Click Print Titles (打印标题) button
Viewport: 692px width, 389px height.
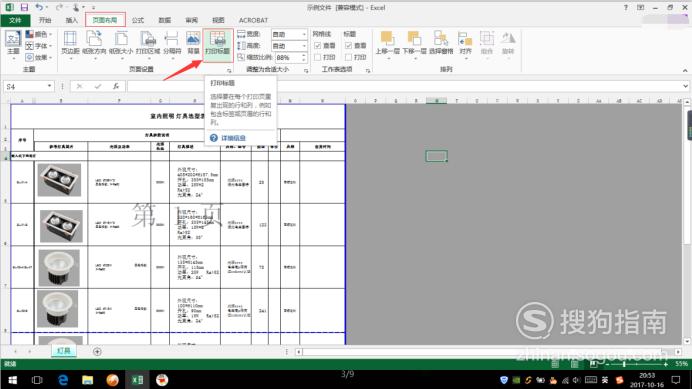[218, 44]
